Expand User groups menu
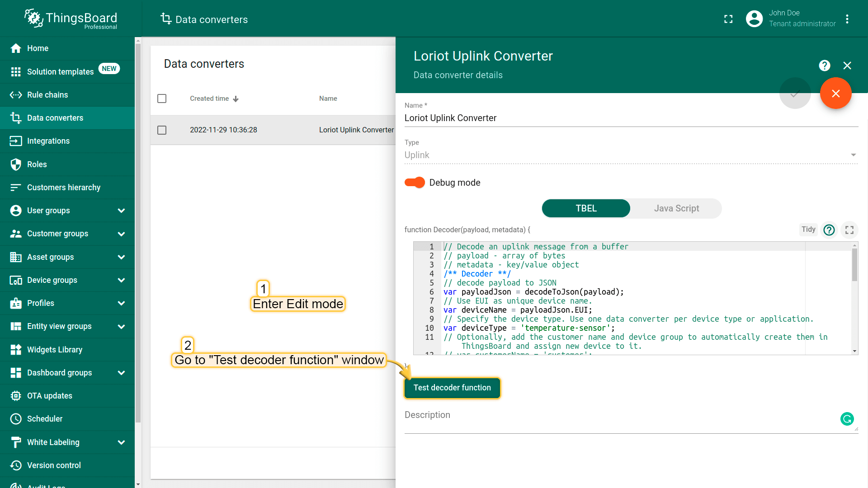868x488 pixels. [121, 211]
